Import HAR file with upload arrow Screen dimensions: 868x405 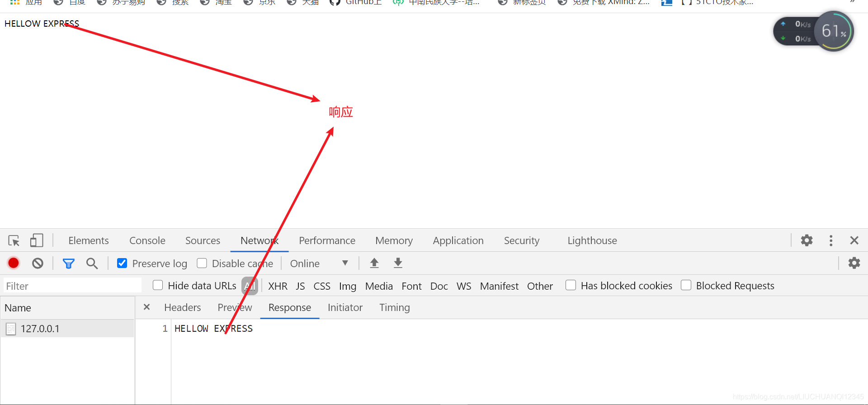click(x=374, y=263)
